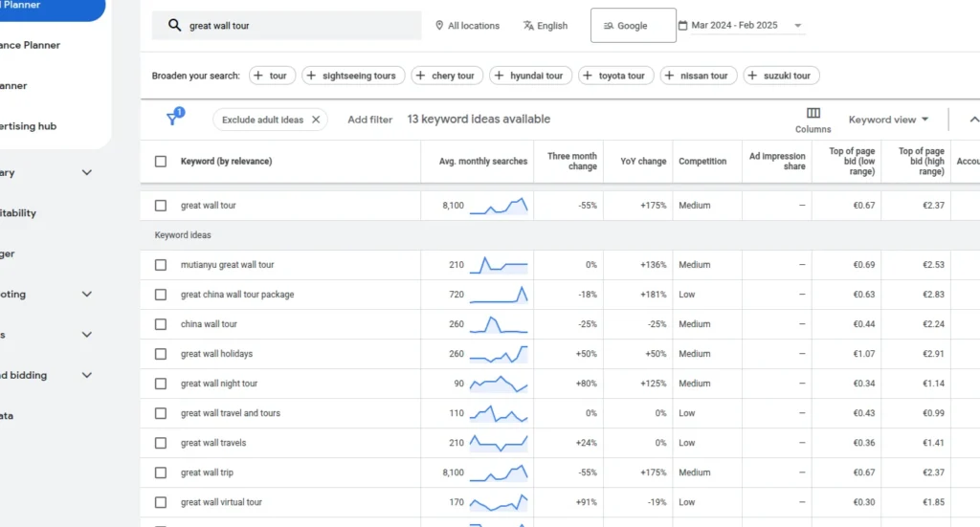This screenshot has height=527, width=980.
Task: Add 'sightseeing tours' plus chip
Action: pos(353,76)
